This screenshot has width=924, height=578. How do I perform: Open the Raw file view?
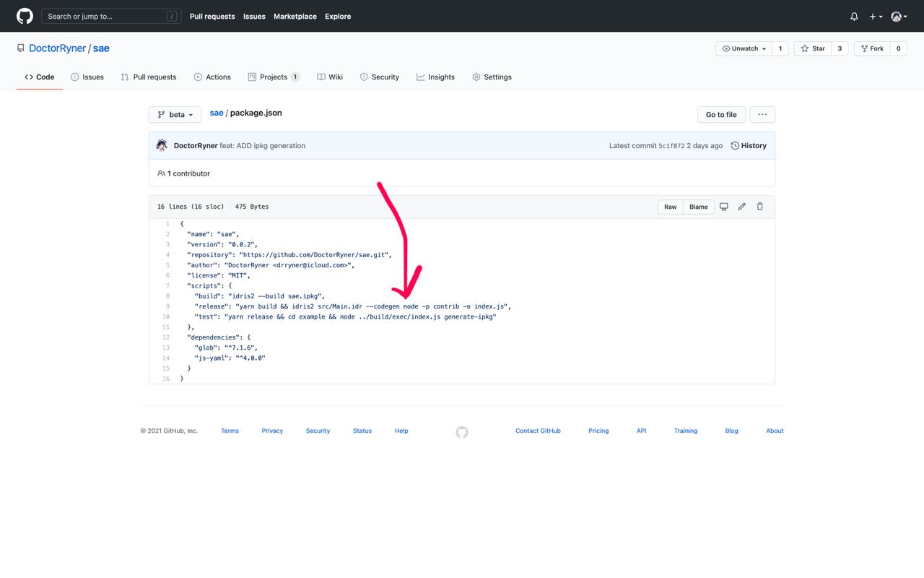(x=671, y=207)
